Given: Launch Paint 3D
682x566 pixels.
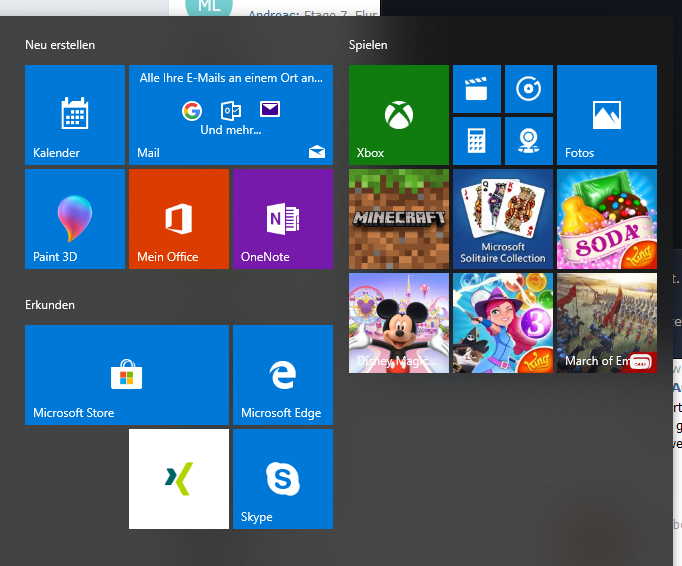Looking at the screenshot, I should pyautogui.click(x=75, y=219).
